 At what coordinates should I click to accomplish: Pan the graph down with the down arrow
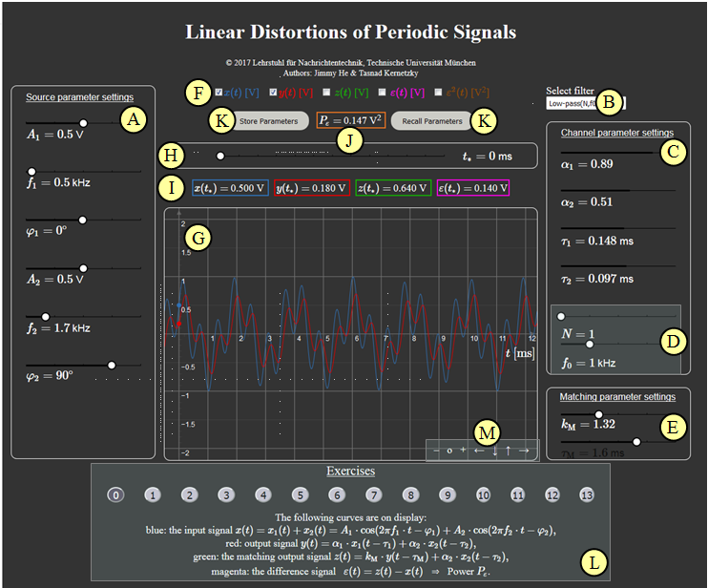pos(494,450)
